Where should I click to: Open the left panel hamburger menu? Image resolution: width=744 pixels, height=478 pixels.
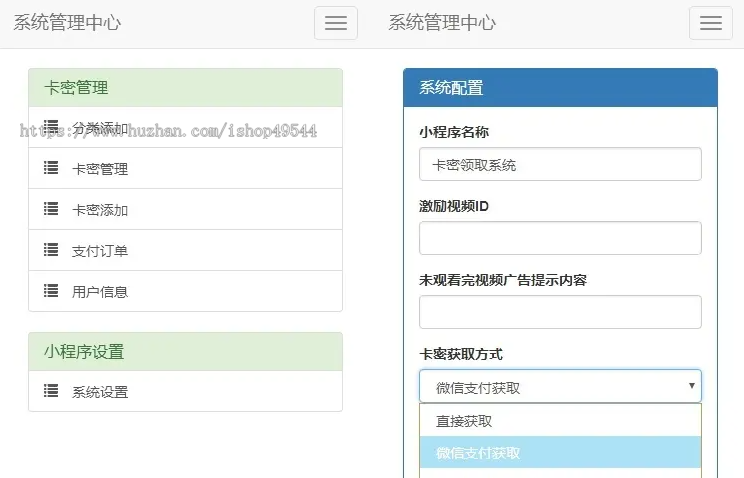click(335, 23)
